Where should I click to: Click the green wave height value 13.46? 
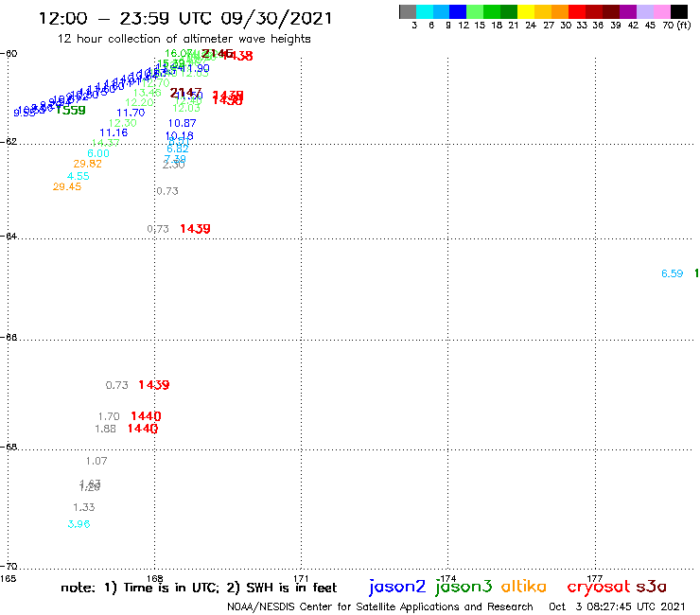(148, 93)
